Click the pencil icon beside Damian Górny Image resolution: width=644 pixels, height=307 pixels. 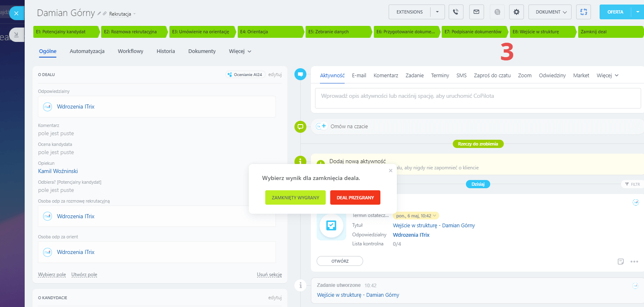(99, 14)
